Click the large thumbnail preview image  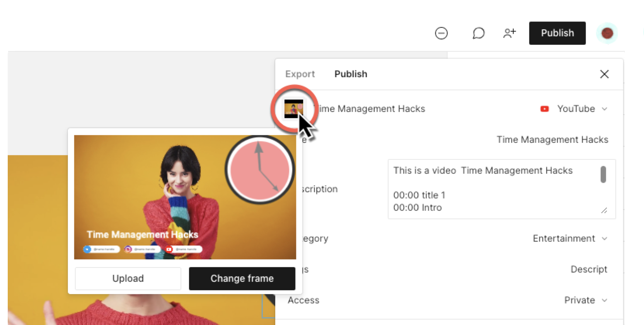pyautogui.click(x=185, y=197)
